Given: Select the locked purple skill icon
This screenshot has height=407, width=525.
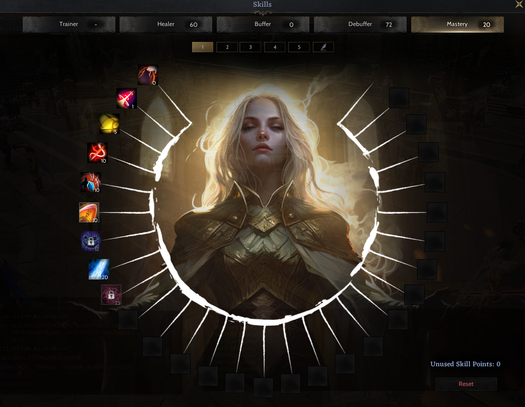Looking at the screenshot, I should point(91,241).
